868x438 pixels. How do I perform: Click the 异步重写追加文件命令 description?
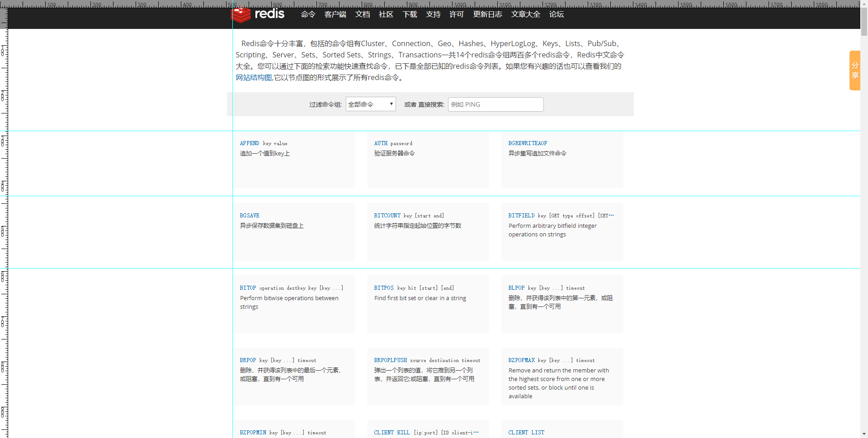click(538, 154)
